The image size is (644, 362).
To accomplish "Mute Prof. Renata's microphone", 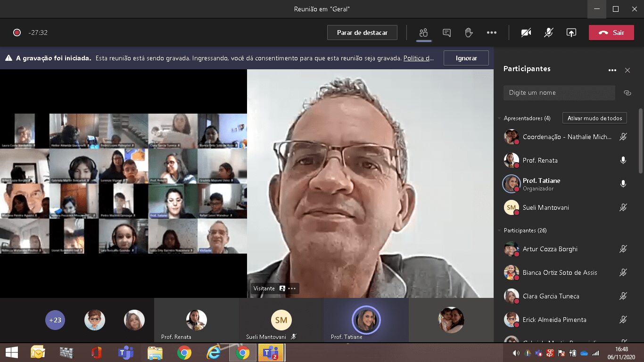I will tap(623, 160).
